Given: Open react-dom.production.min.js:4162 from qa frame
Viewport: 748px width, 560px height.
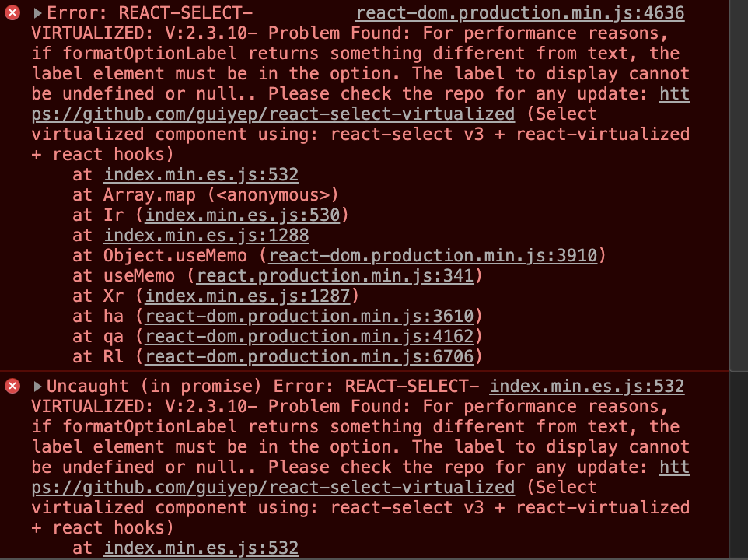Looking at the screenshot, I should (x=311, y=336).
